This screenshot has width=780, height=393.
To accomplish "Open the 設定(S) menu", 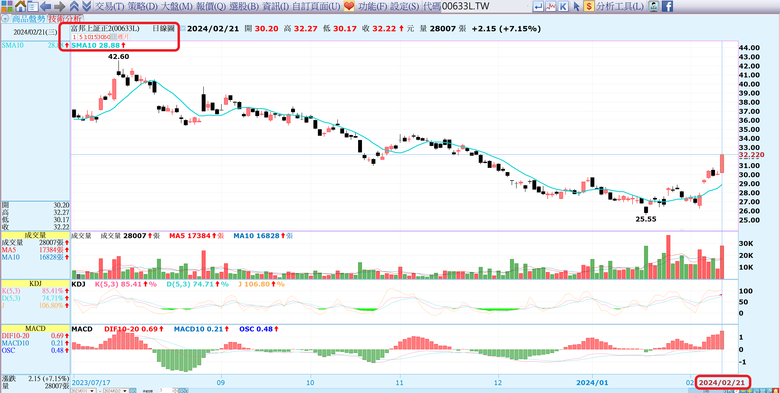I will [404, 6].
